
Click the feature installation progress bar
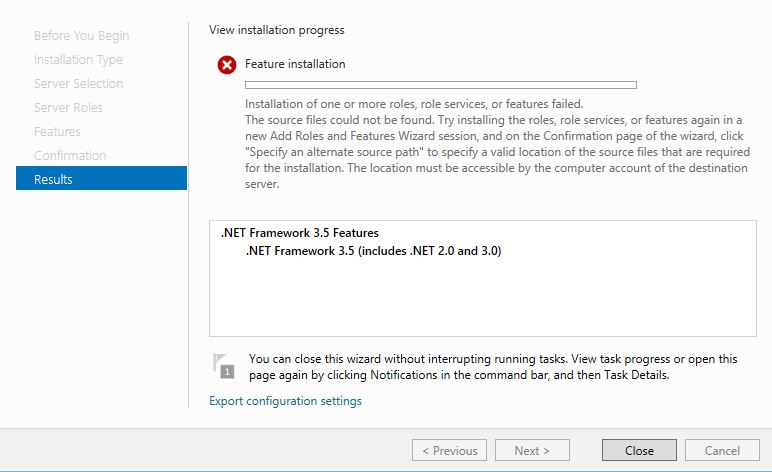point(441,85)
